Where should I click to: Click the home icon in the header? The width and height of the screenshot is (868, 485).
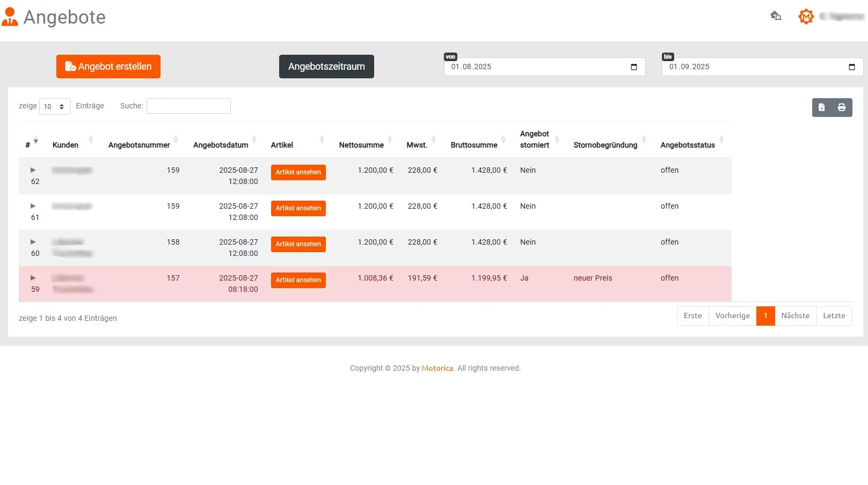(x=776, y=16)
